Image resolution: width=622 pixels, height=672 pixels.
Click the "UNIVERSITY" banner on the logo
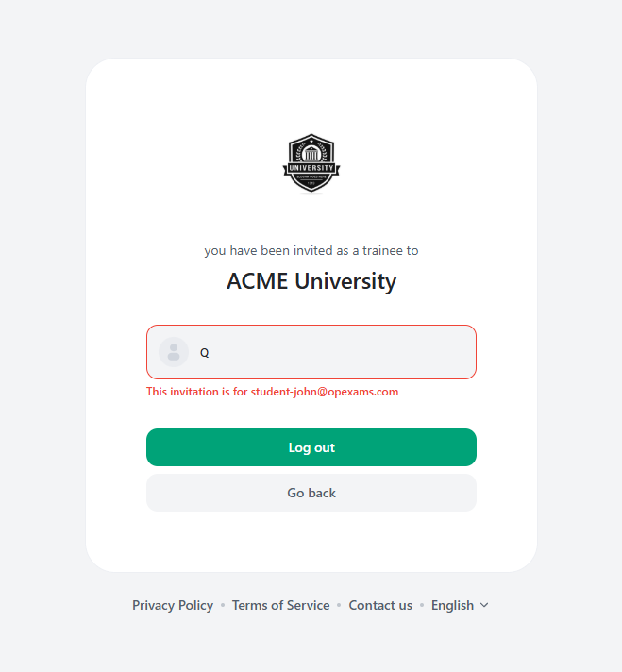pos(311,167)
